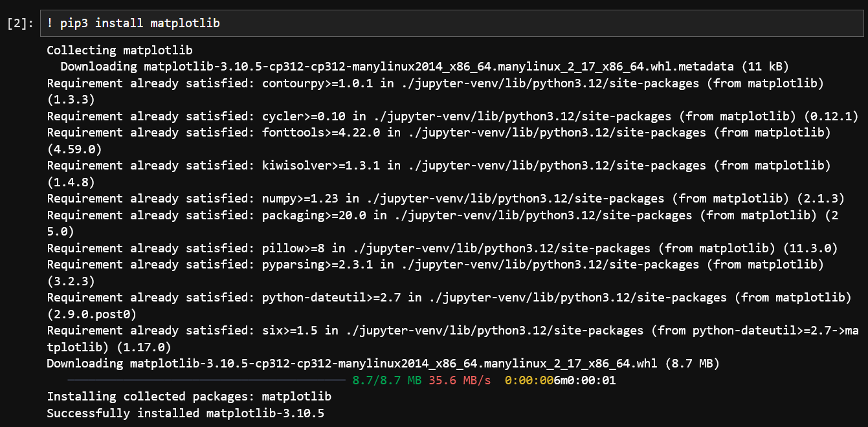Click the 'contourpy>=1.0.1' requirement line

[435, 83]
